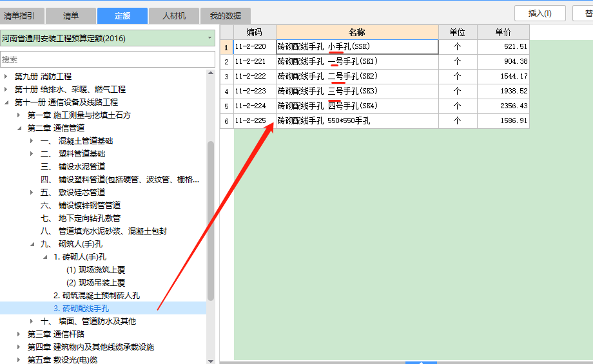Select row header number 6
This screenshot has width=593, height=364.
click(226, 121)
